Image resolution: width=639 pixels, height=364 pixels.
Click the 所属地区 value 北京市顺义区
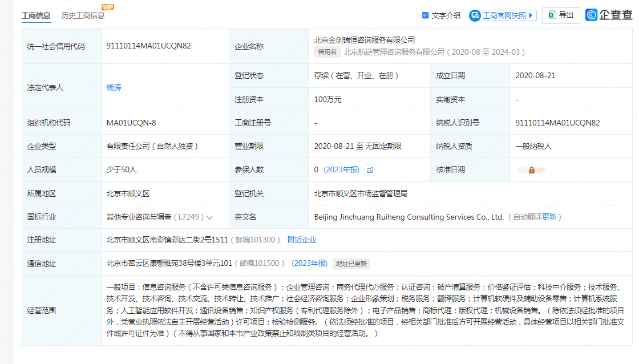point(128,193)
